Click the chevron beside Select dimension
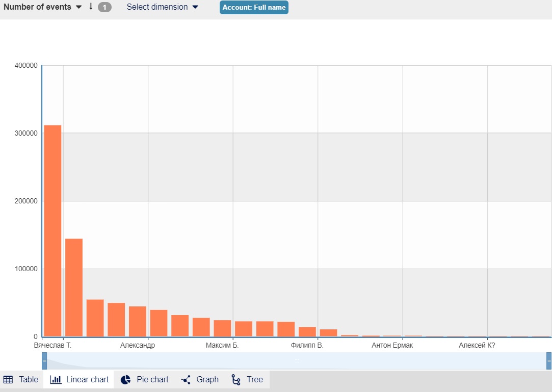The width and height of the screenshot is (552, 392). point(194,7)
